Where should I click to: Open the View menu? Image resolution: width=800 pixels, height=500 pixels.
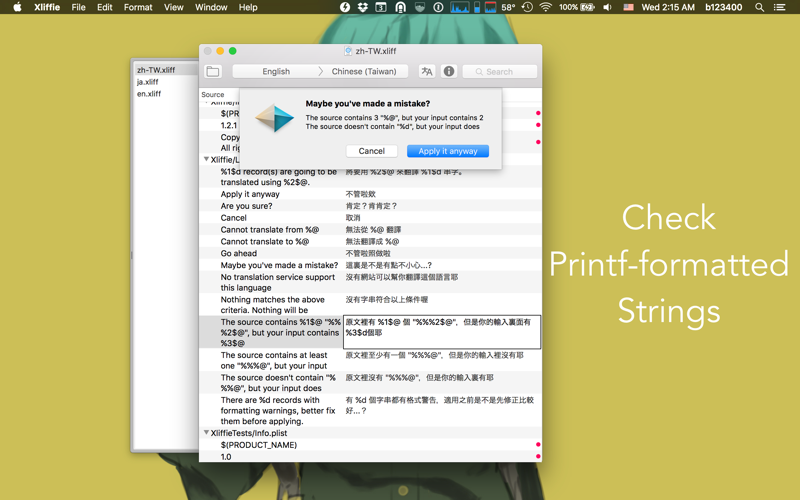click(173, 7)
